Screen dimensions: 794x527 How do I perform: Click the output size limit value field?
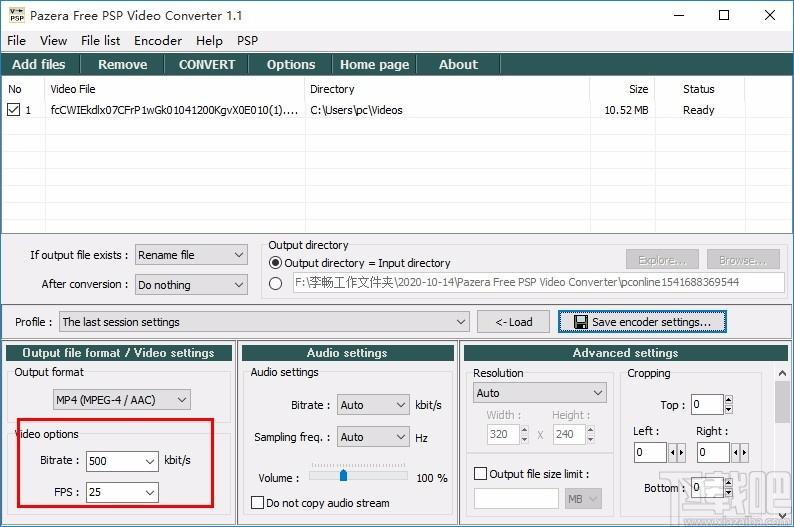click(x=516, y=499)
